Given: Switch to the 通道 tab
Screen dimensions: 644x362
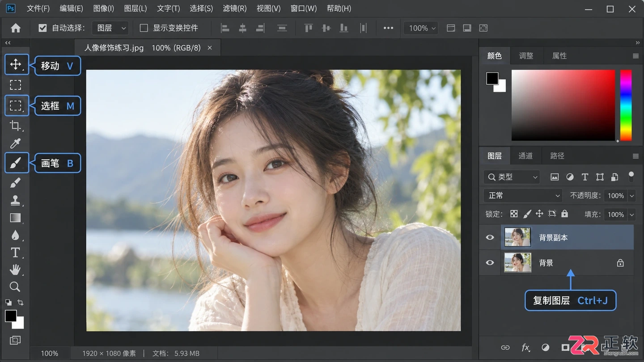Looking at the screenshot, I should point(525,156).
